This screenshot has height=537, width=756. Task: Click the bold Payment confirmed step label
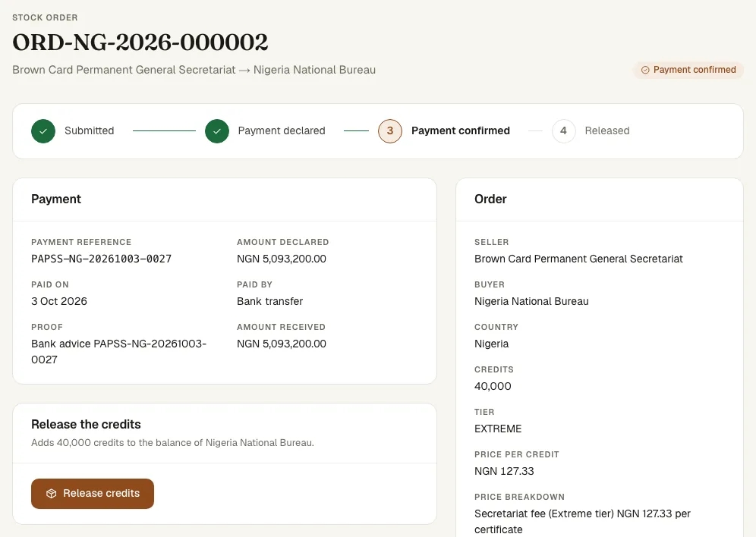tap(461, 130)
